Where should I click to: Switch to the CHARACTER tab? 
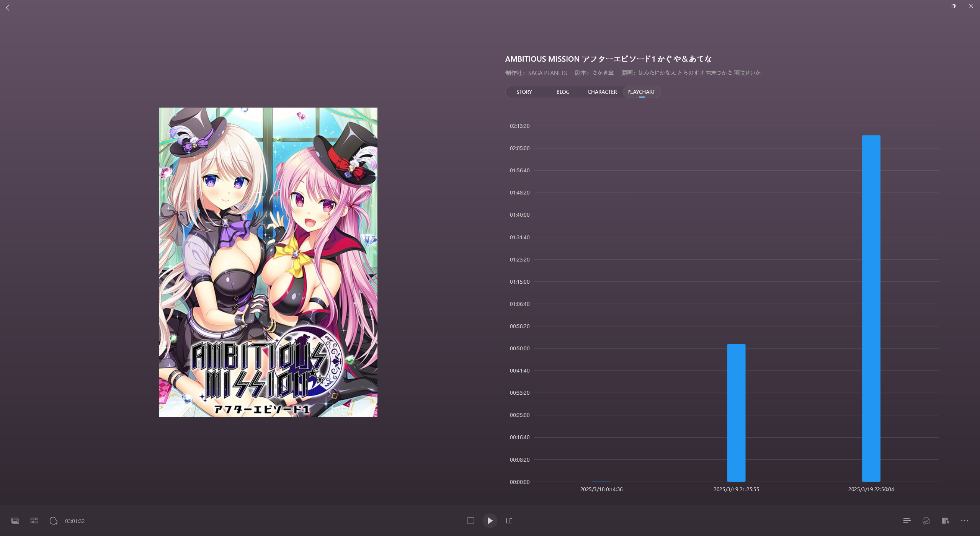pos(602,92)
